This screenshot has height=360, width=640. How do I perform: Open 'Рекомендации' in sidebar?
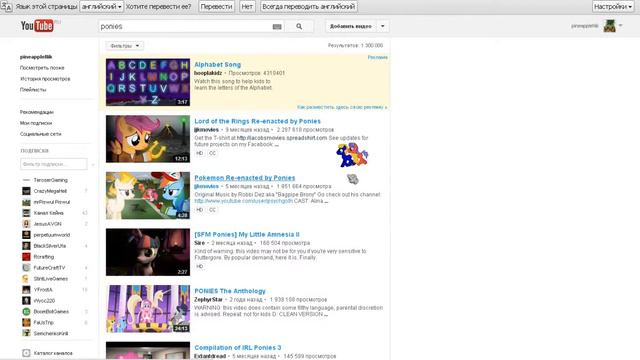37,112
